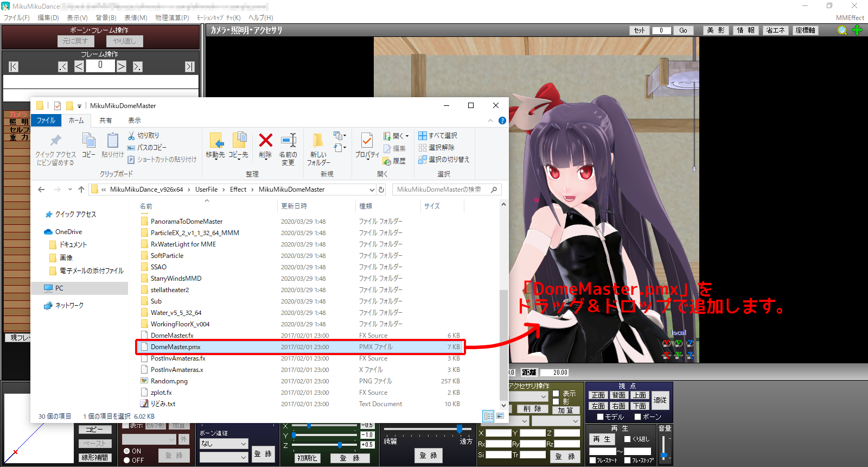Click the MMEffect menu
The image size is (868, 467).
[x=850, y=18]
